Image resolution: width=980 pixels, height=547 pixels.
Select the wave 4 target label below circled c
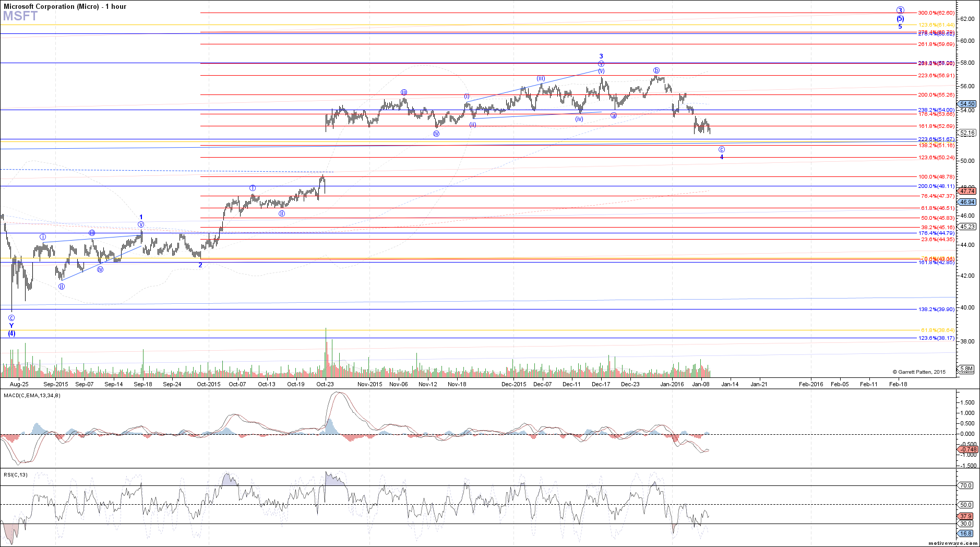point(722,157)
